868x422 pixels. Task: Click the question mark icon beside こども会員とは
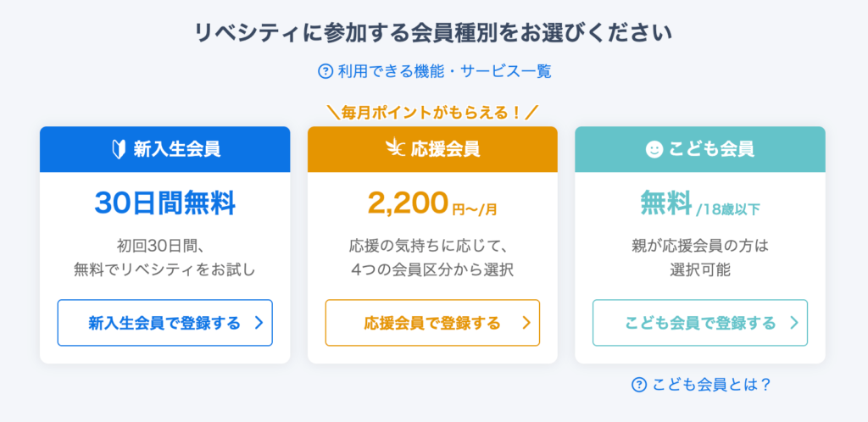pos(639,385)
